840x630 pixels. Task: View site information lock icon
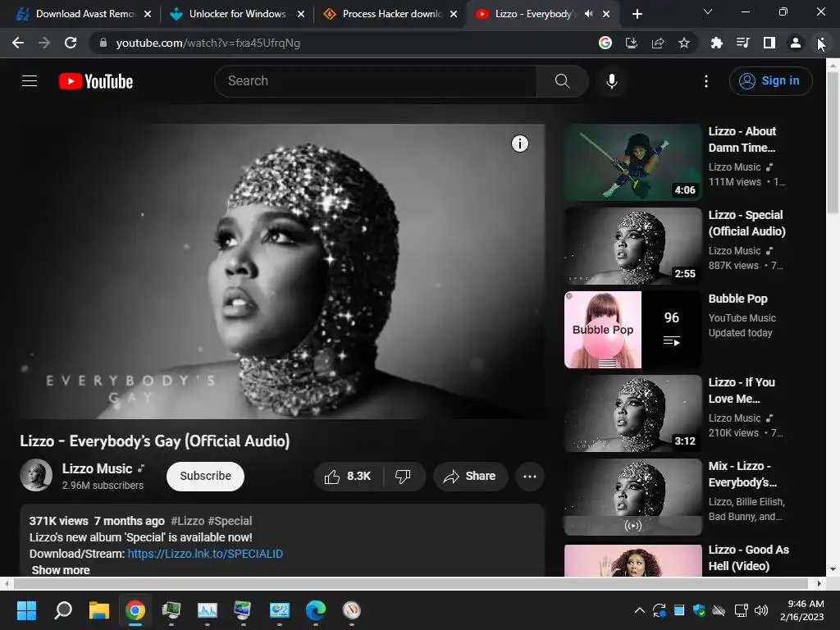click(103, 43)
